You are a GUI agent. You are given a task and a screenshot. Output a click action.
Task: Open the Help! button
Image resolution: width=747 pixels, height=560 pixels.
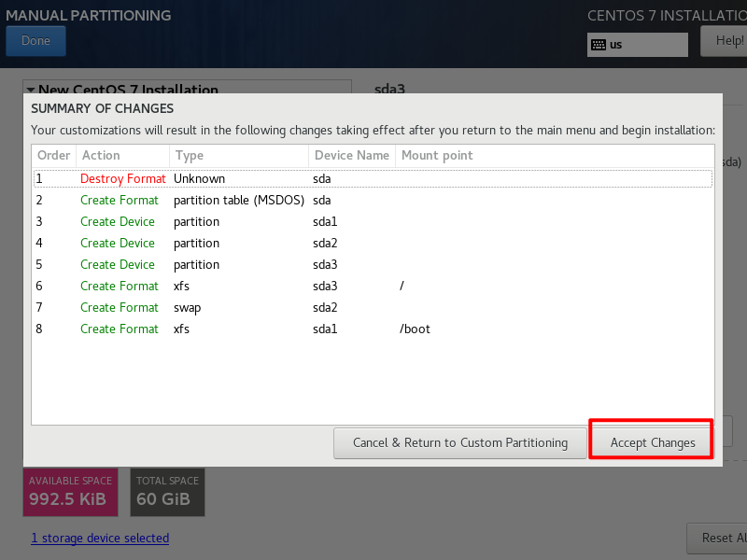[x=725, y=41]
